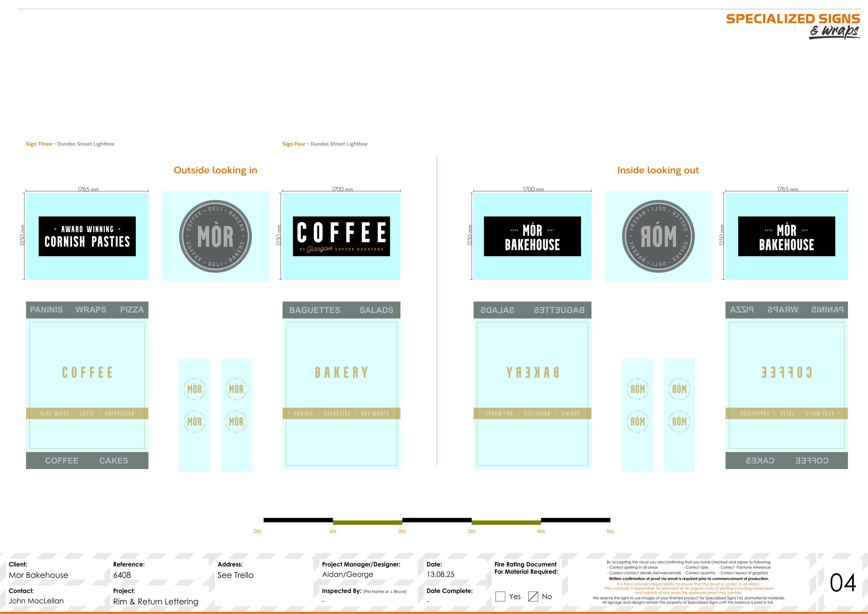This screenshot has height=614, width=868.
Task: Click the page number 04
Action: click(x=843, y=583)
